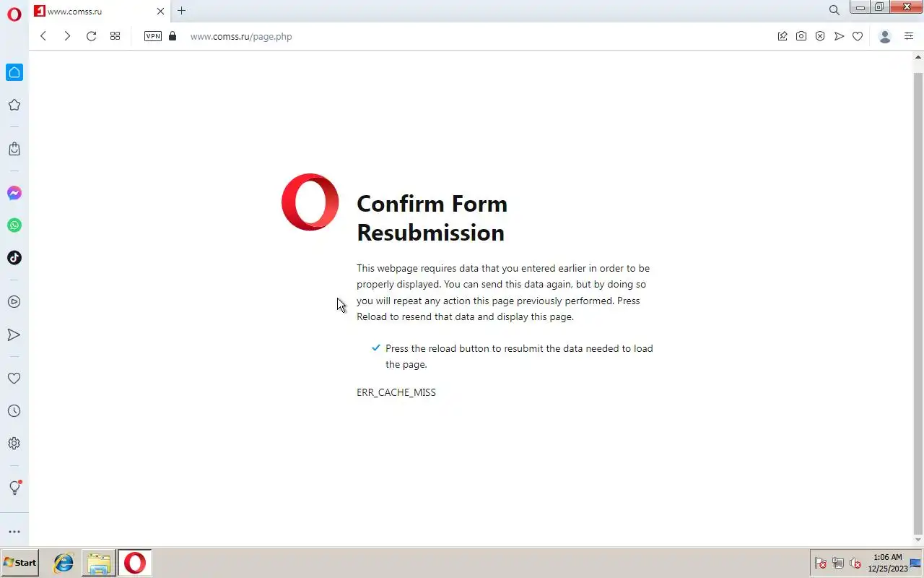The height and width of the screenshot is (578, 924).
Task: Launch Internet Explorer from taskbar
Action: (64, 562)
